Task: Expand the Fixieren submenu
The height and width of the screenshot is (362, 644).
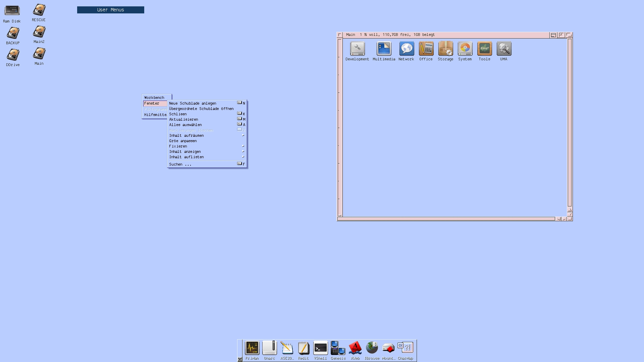Action: [x=207, y=146]
